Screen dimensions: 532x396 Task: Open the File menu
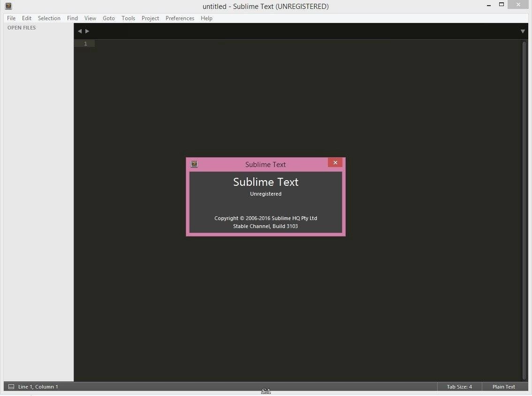[x=11, y=18]
